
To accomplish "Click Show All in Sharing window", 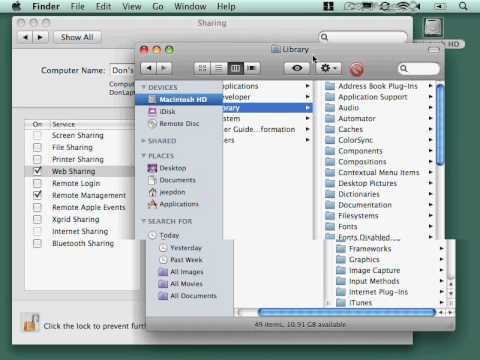I will tap(77, 37).
